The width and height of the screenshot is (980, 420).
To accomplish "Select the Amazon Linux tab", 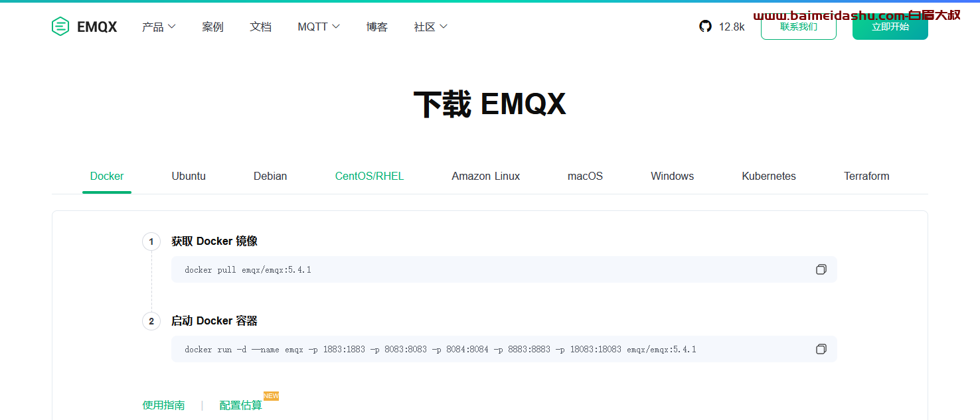I will pyautogui.click(x=485, y=176).
